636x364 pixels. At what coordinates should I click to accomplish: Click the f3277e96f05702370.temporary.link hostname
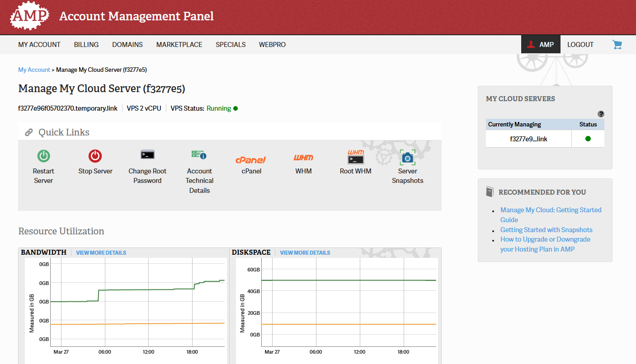pos(68,108)
